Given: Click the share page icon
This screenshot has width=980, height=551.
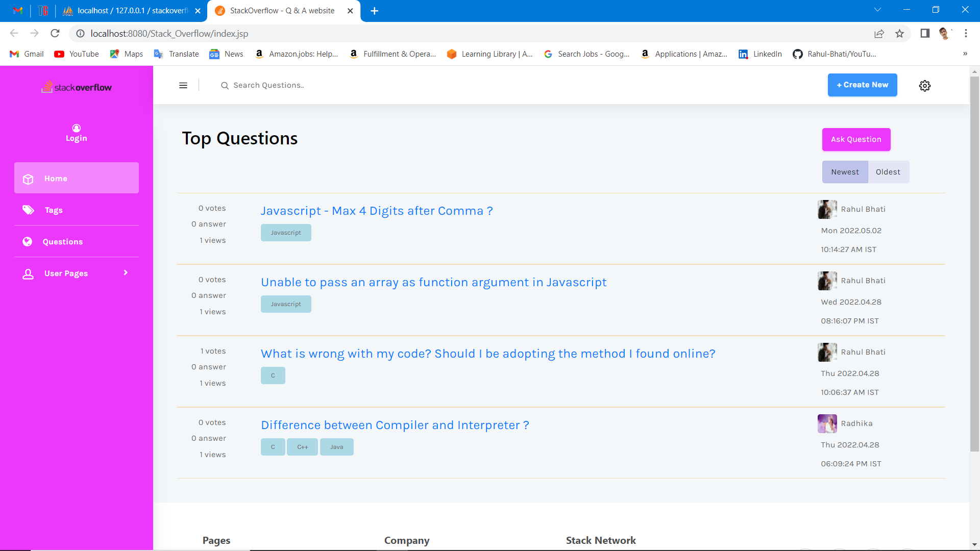Looking at the screenshot, I should (879, 34).
